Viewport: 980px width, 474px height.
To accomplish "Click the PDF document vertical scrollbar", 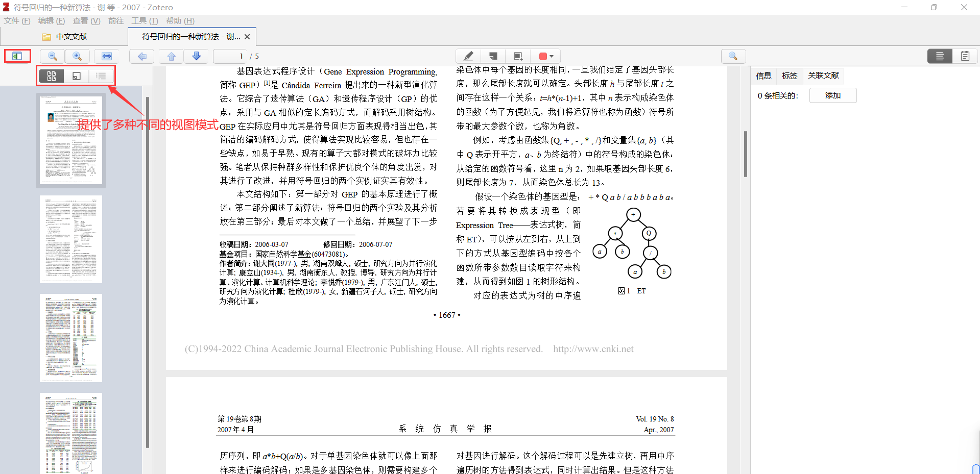I will pos(746,154).
